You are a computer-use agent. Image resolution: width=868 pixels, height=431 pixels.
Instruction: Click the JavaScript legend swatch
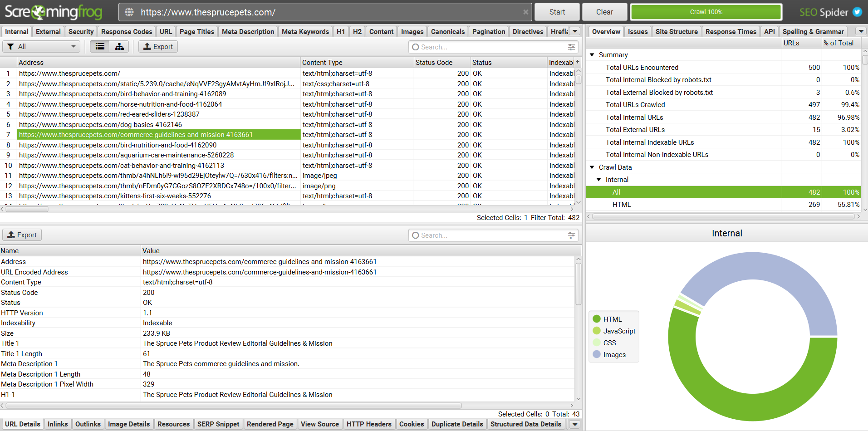(597, 331)
